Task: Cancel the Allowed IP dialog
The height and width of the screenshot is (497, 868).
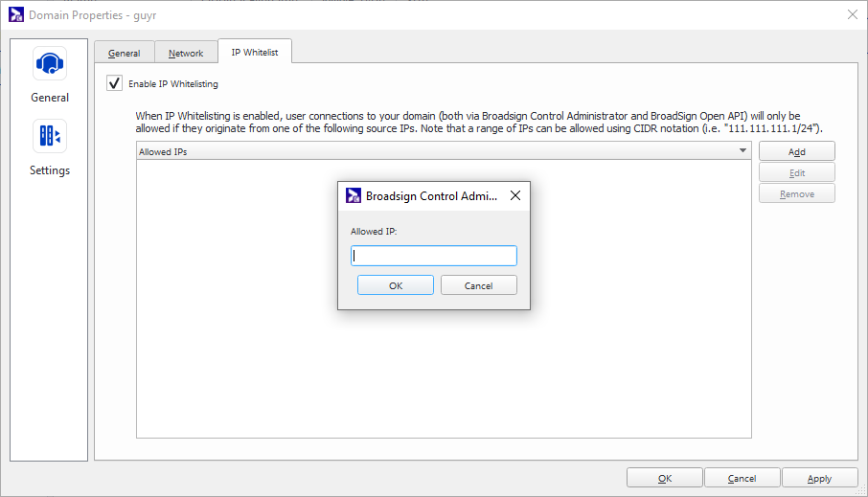Action: coord(478,285)
